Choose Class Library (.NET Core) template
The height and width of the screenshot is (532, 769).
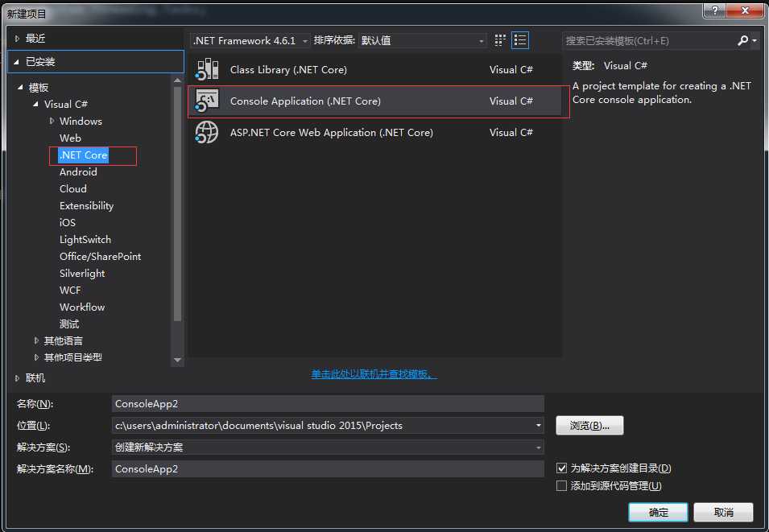(374, 70)
